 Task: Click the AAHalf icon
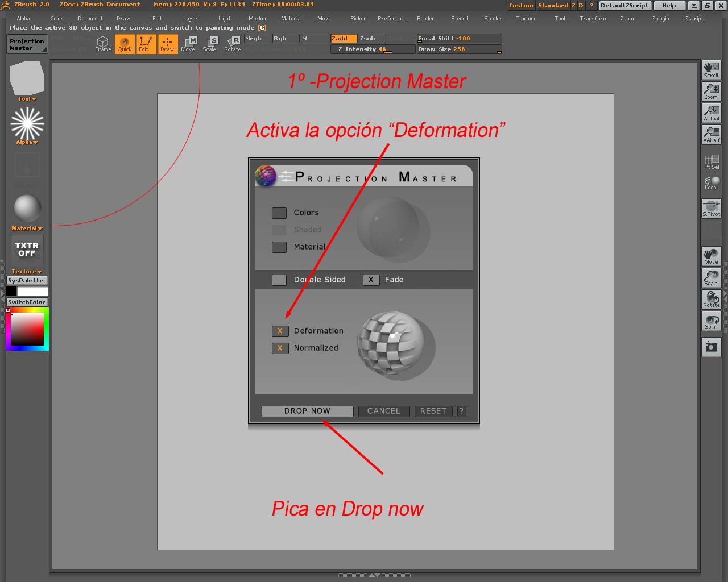click(711, 134)
